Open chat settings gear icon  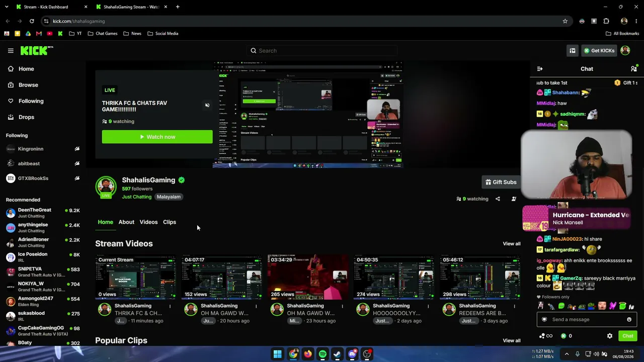(610, 336)
